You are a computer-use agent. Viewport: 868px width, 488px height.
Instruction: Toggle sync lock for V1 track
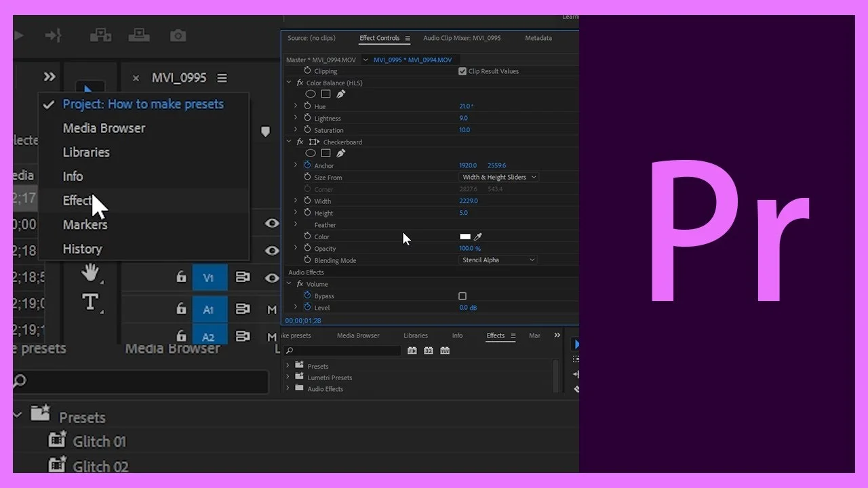(242, 277)
